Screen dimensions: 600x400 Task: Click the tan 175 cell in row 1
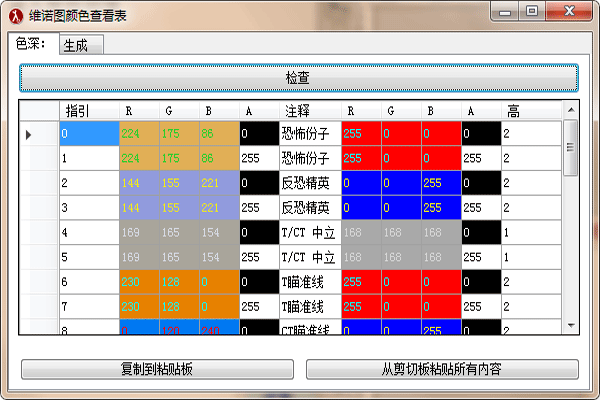pyautogui.click(x=179, y=158)
